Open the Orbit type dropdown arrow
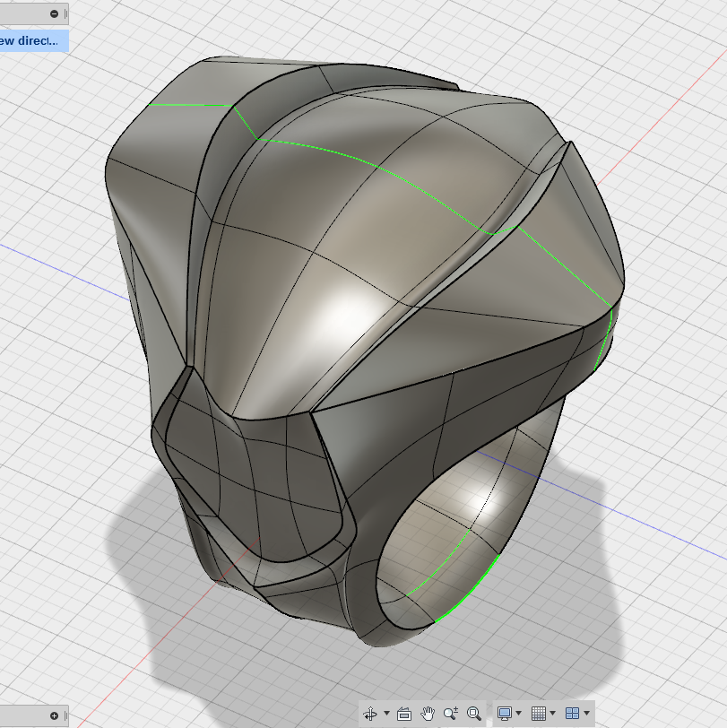Screen dimensions: 727x728 click(386, 713)
